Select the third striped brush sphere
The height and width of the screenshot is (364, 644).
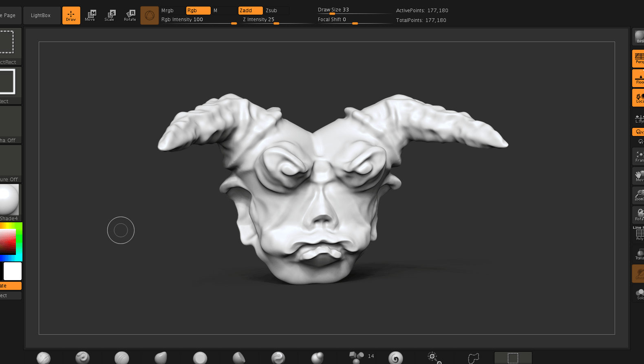click(x=122, y=358)
